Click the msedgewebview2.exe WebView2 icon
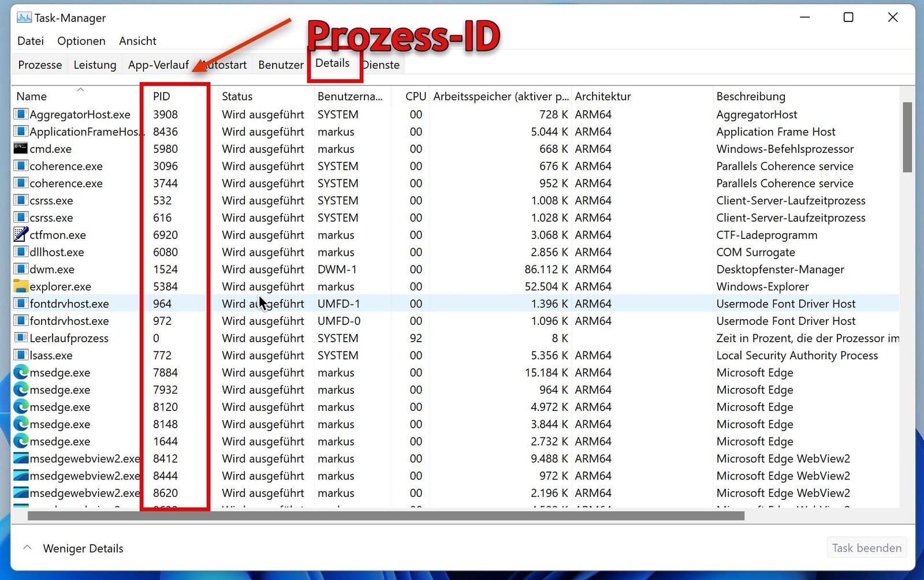The image size is (924, 580). coord(19,459)
